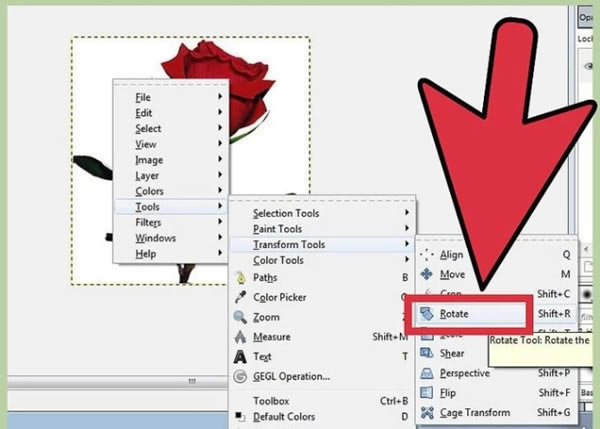This screenshot has width=600, height=429.
Task: Choose Perspective in Transform Tools
Action: click(496, 373)
